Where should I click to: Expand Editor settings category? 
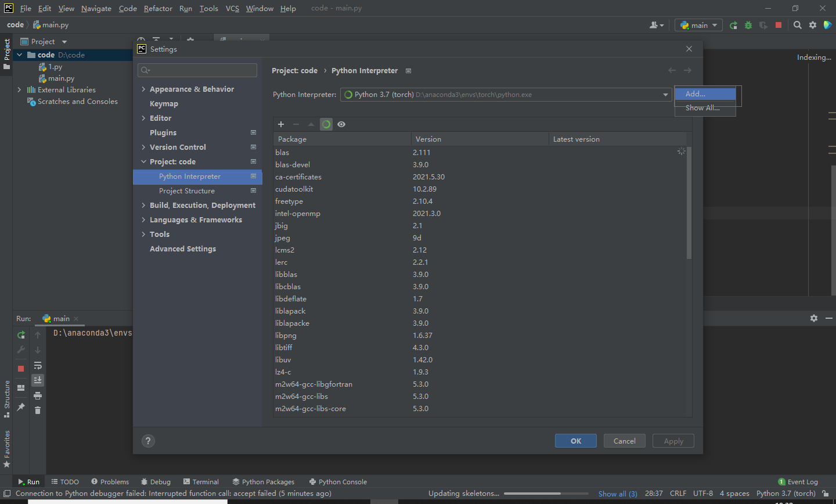160,118
